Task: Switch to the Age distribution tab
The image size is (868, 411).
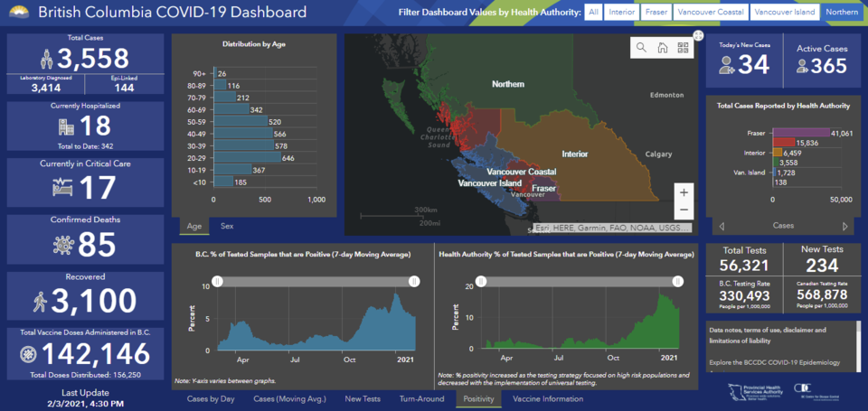Action: coord(194,226)
